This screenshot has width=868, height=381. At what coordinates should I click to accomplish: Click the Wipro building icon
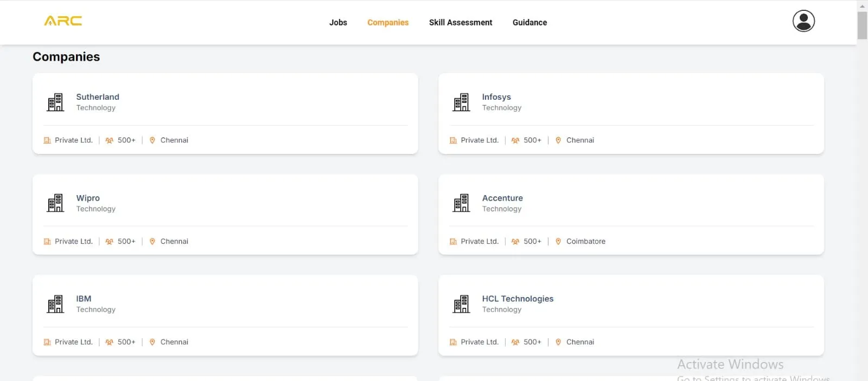pos(55,203)
